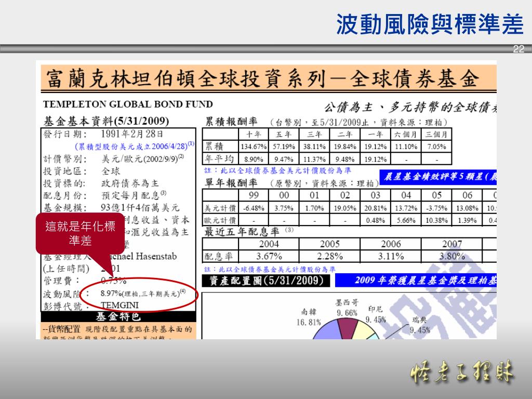Click the cumulative return cell "134.67%"
532x399 pixels.
[254, 147]
